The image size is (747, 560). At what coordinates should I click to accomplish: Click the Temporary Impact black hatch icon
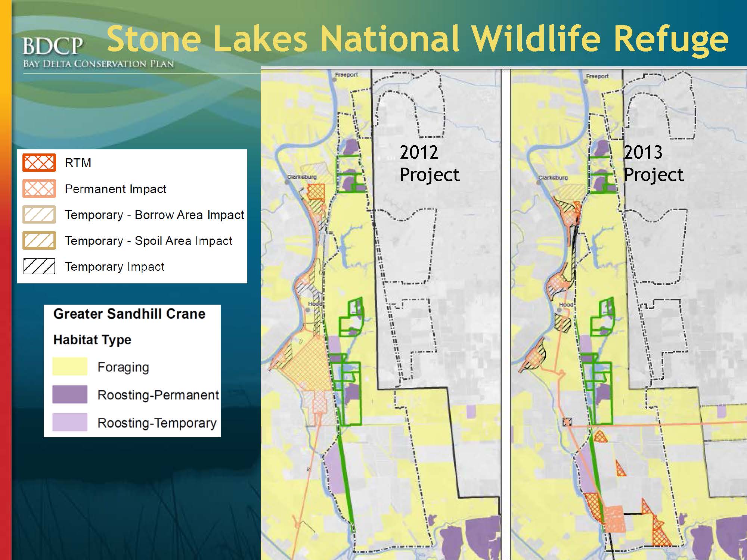39,266
